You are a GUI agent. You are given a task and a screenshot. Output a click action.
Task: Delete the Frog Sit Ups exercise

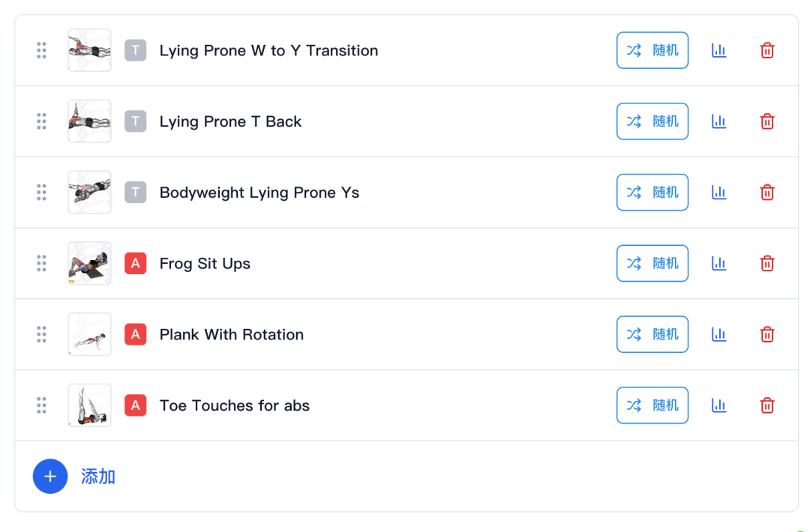(767, 263)
